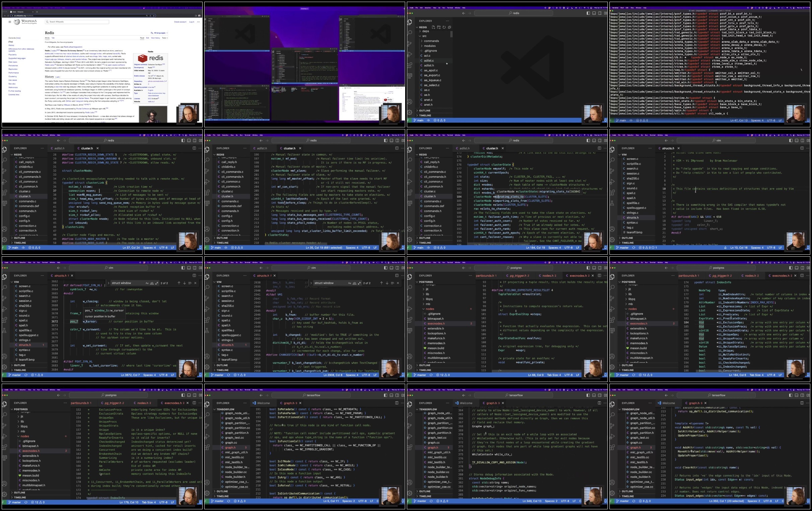This screenshot has width=812, height=511.
Task: Toggle Match Case in find widget, Ln 3672 window
Action: tap(147, 283)
